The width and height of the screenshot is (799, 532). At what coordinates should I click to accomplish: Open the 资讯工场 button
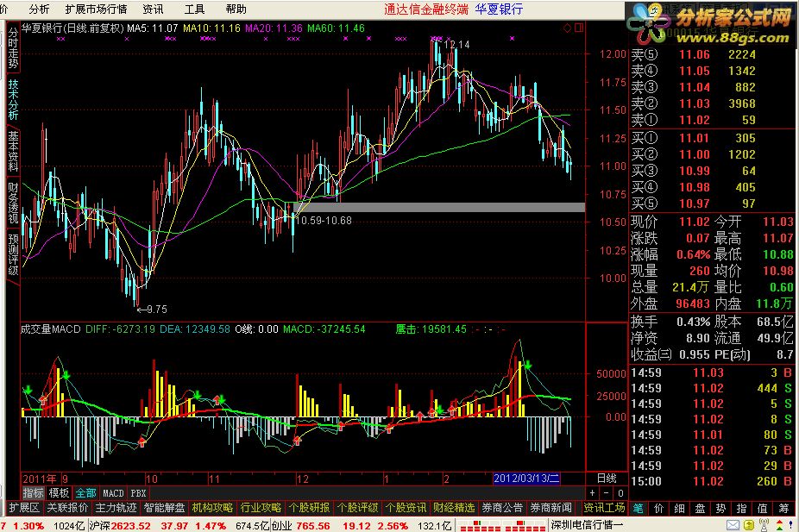click(604, 508)
